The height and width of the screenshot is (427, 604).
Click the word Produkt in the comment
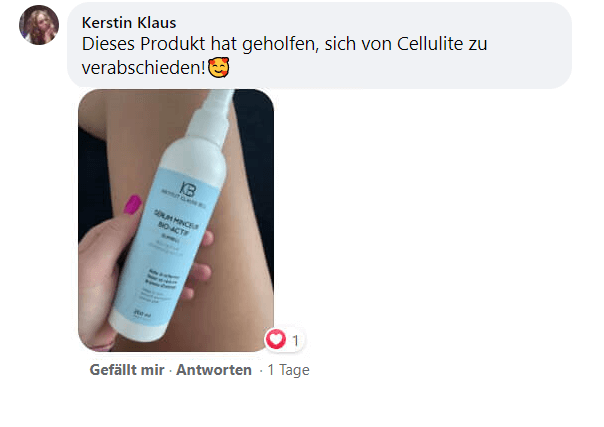(173, 44)
